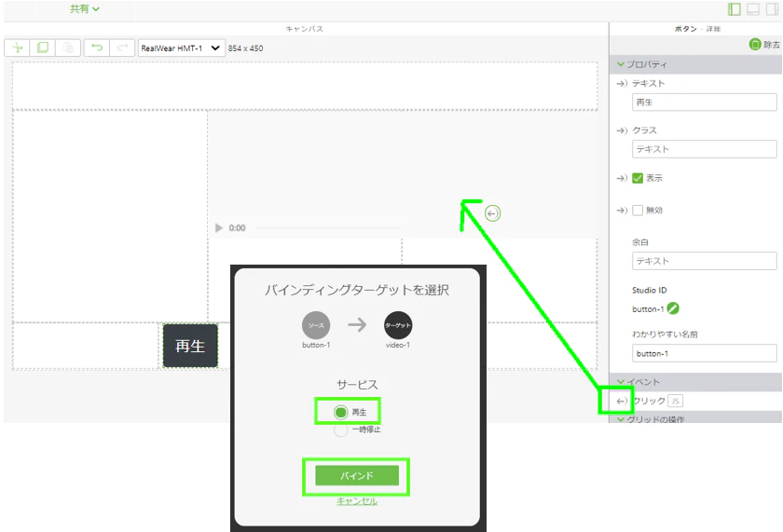Click the 余白 text input field
Screen dimensions: 783x532
pyautogui.click(x=704, y=261)
